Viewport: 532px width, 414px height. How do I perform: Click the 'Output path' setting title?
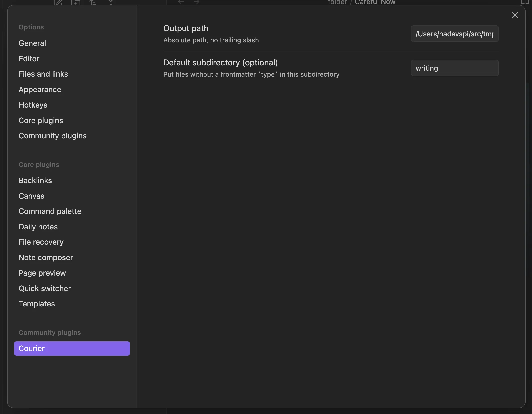click(x=186, y=28)
